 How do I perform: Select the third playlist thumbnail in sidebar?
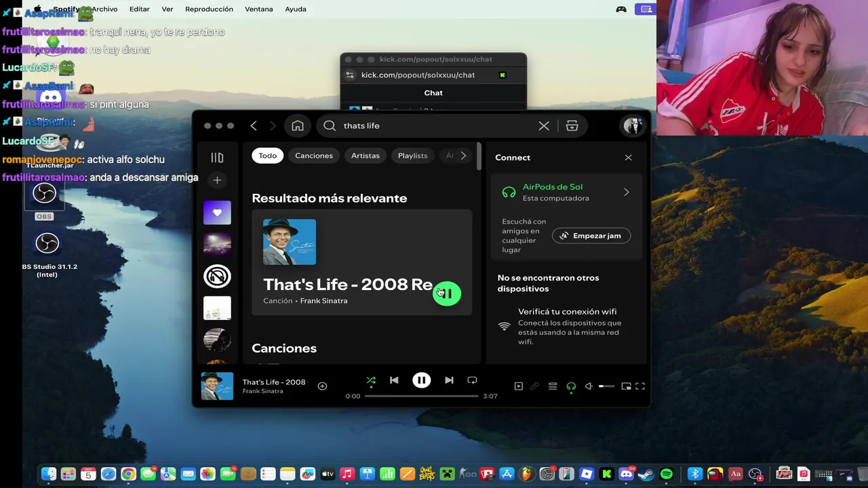pyautogui.click(x=217, y=276)
